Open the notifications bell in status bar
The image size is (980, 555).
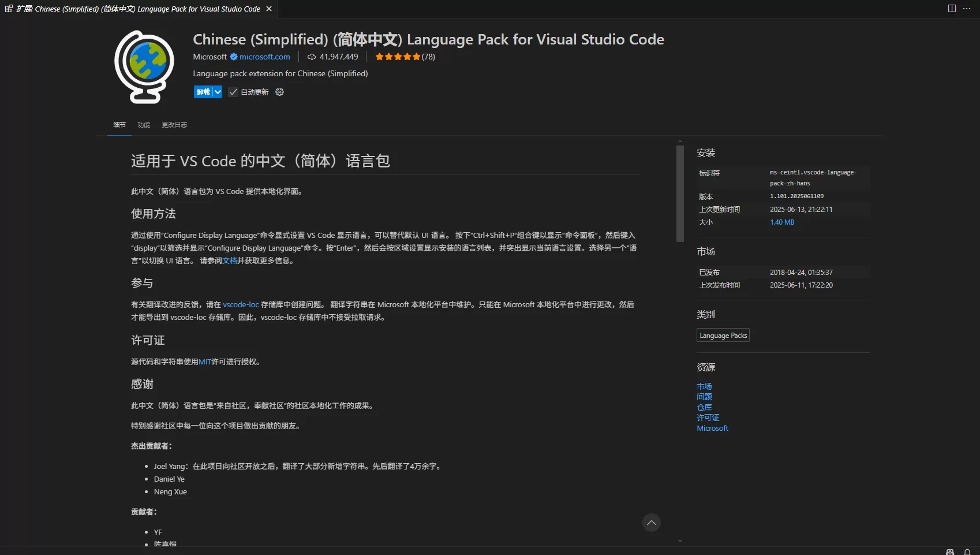(x=967, y=552)
